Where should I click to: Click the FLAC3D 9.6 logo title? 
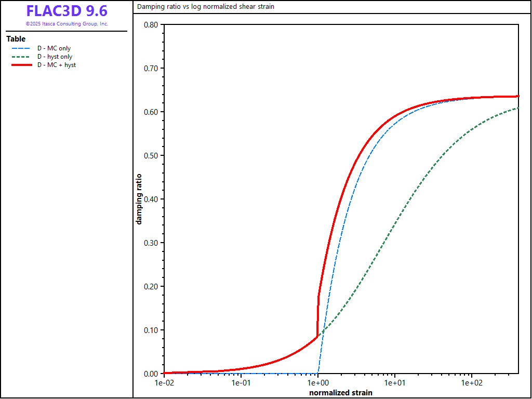pos(66,11)
